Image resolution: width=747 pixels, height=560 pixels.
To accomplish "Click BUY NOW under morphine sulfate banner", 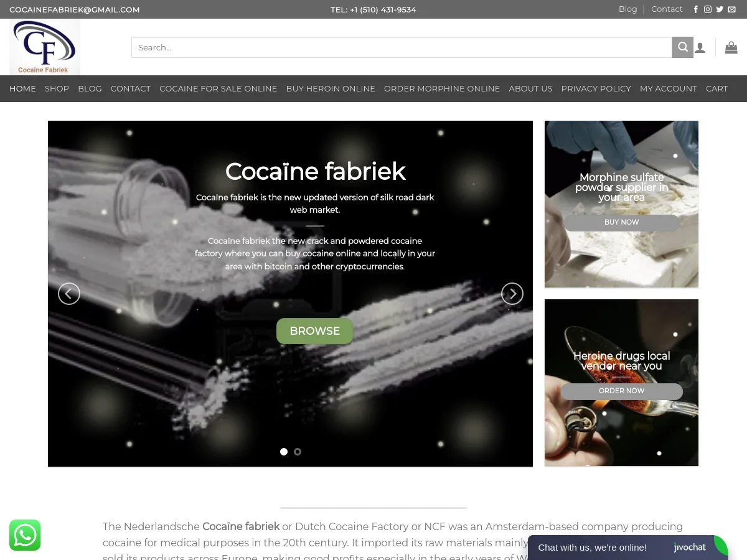I will [621, 222].
